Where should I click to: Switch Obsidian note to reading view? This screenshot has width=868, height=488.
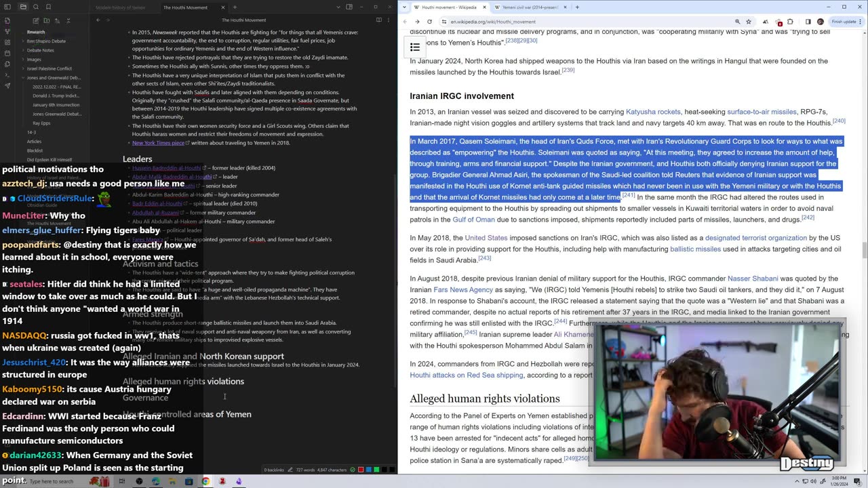click(378, 20)
